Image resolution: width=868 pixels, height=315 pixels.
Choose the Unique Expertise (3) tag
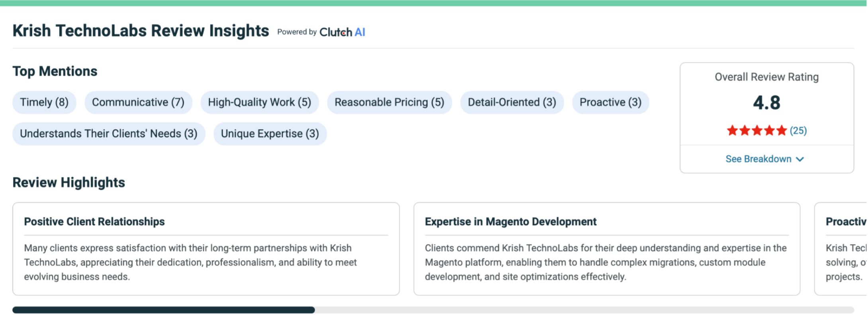click(270, 134)
